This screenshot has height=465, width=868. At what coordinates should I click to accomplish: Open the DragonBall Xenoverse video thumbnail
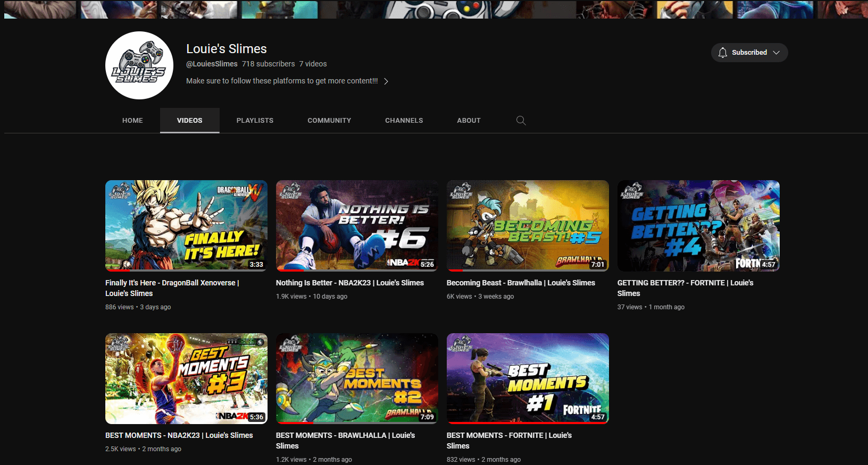click(x=186, y=225)
